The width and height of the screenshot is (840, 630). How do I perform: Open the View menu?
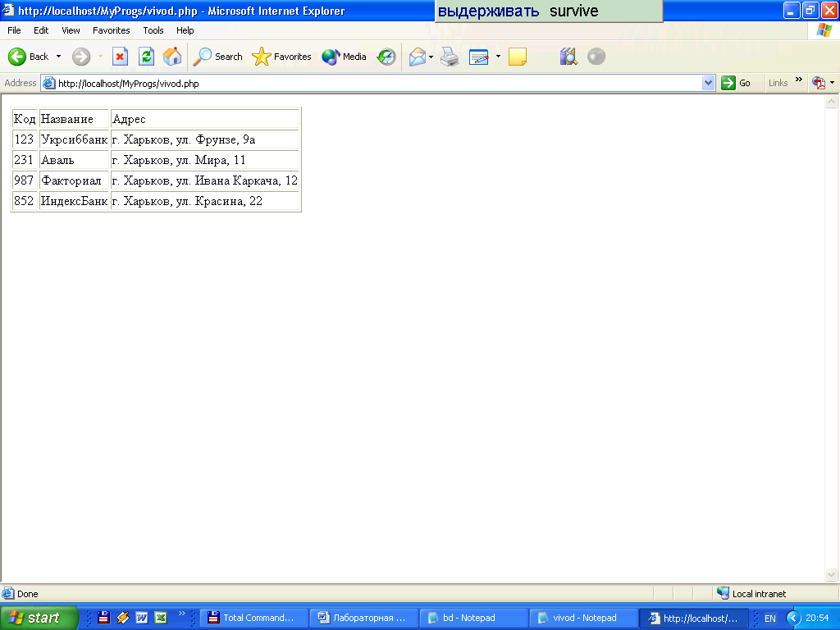coord(71,30)
